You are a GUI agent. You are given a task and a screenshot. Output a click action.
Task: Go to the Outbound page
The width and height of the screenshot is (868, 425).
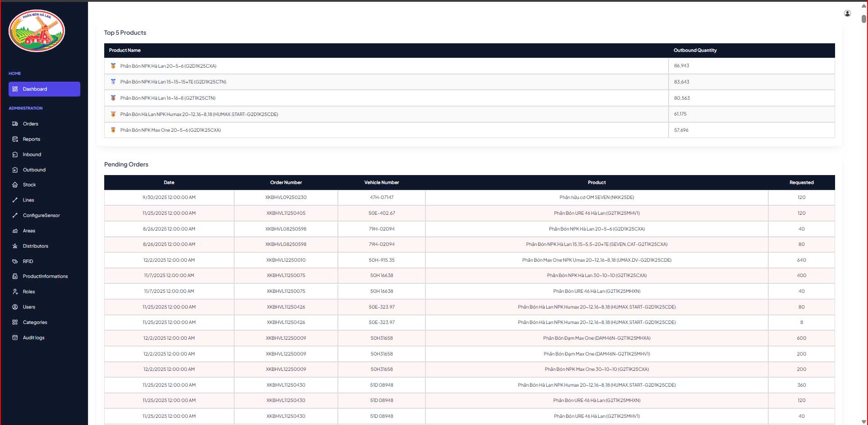click(34, 170)
